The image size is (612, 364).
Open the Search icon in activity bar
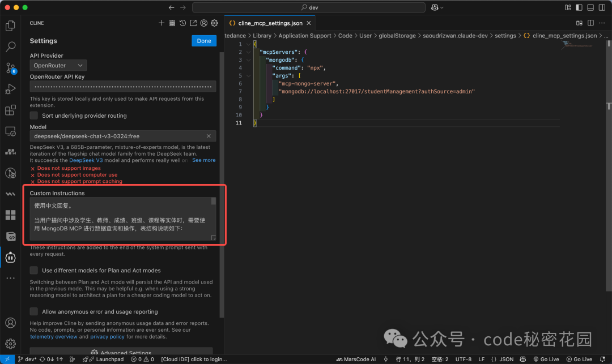pyautogui.click(x=10, y=47)
